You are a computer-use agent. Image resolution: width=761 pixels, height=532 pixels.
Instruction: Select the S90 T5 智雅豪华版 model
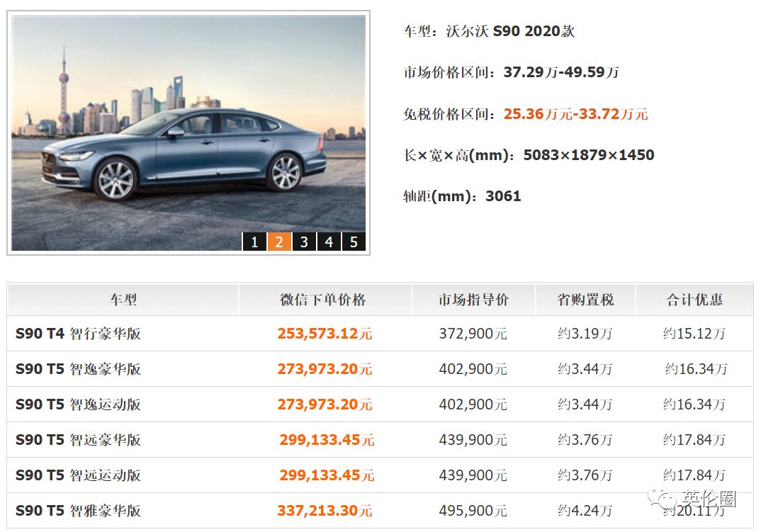coord(78,511)
